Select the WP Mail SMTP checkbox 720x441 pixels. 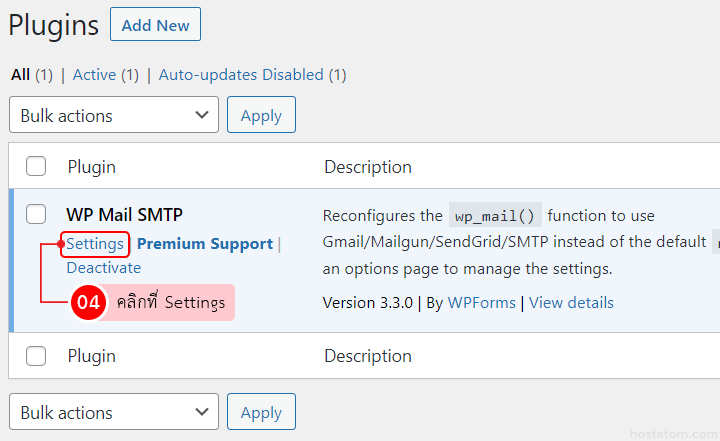[36, 214]
